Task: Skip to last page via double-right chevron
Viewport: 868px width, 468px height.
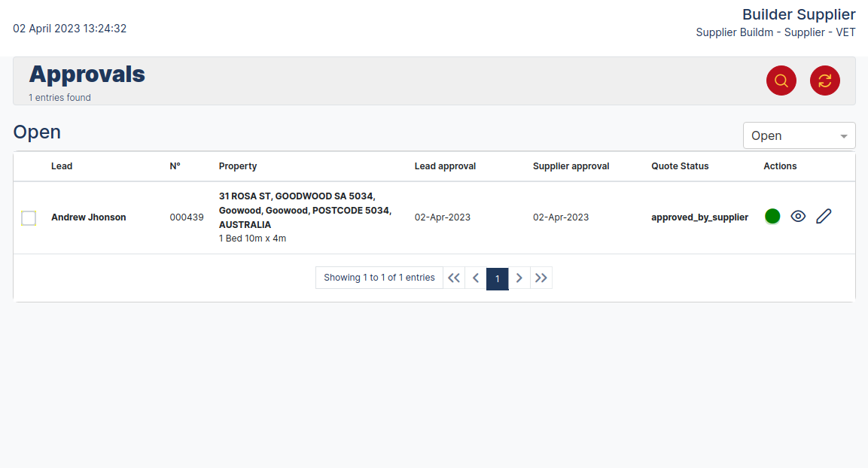Action: coord(541,278)
